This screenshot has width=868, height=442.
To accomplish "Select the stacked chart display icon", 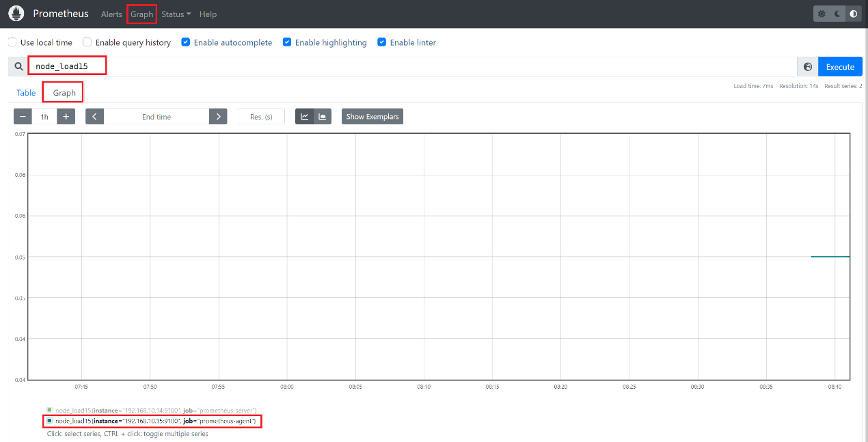I will click(322, 117).
